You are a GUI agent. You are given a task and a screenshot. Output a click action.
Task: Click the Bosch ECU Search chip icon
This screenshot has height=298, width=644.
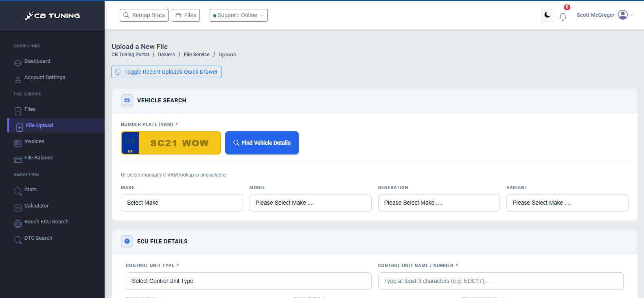point(18,223)
